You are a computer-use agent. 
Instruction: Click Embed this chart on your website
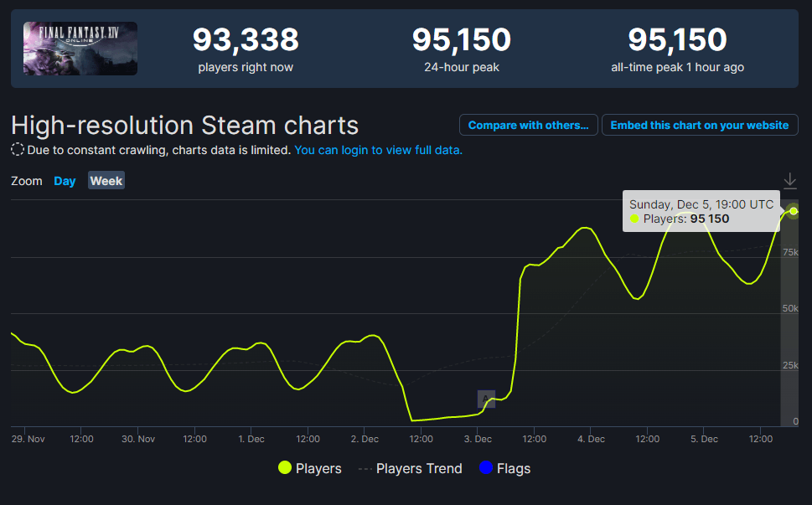pos(700,126)
